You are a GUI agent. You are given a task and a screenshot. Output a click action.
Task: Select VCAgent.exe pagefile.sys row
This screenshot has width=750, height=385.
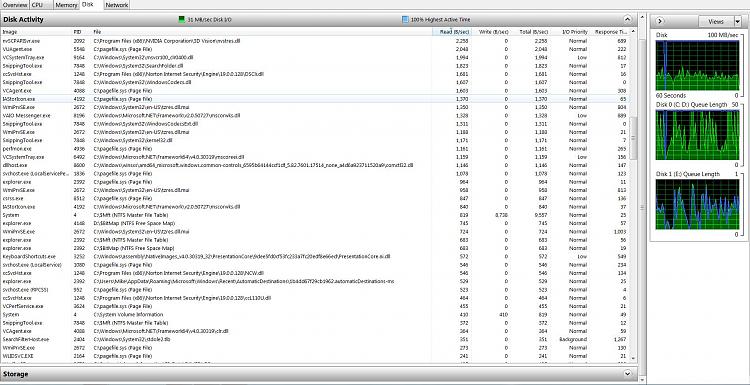click(x=315, y=90)
